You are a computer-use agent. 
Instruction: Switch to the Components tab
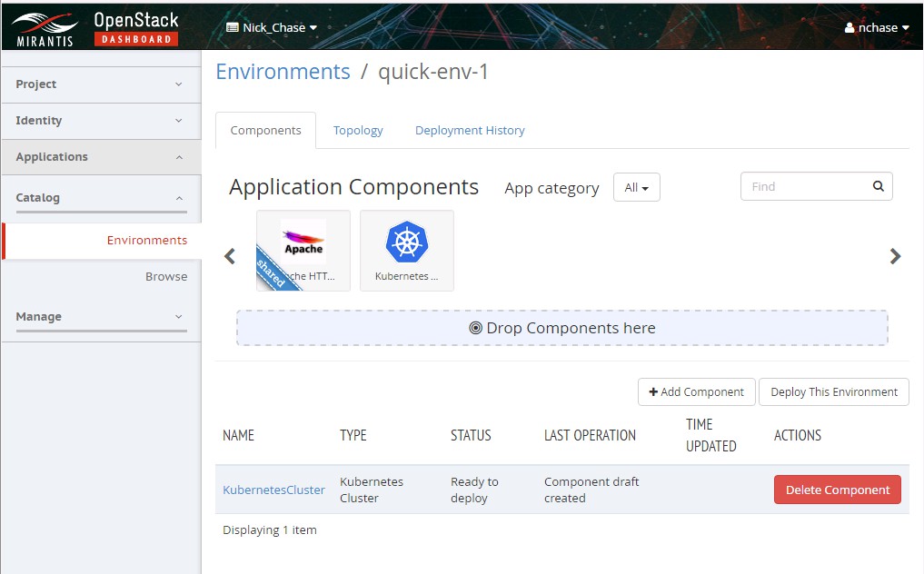[266, 130]
